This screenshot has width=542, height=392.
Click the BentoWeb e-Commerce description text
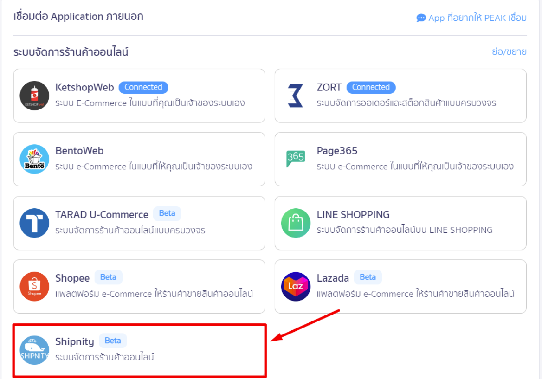154,166
